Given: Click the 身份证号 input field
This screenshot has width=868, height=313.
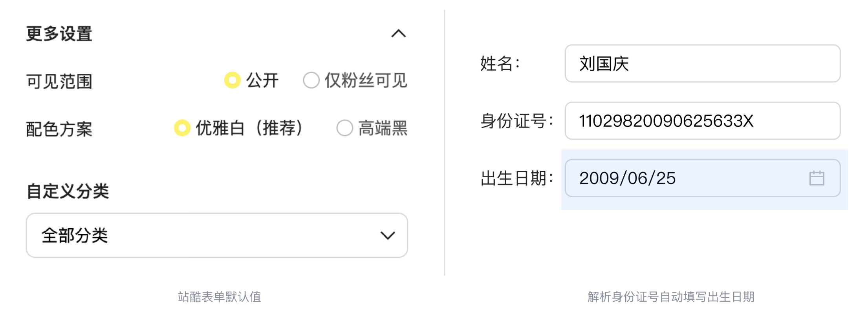Looking at the screenshot, I should (x=703, y=121).
